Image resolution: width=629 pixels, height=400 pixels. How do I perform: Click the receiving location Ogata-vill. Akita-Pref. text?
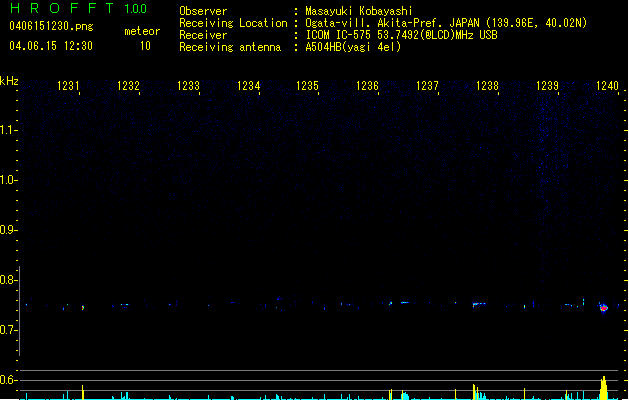[x=446, y=23]
